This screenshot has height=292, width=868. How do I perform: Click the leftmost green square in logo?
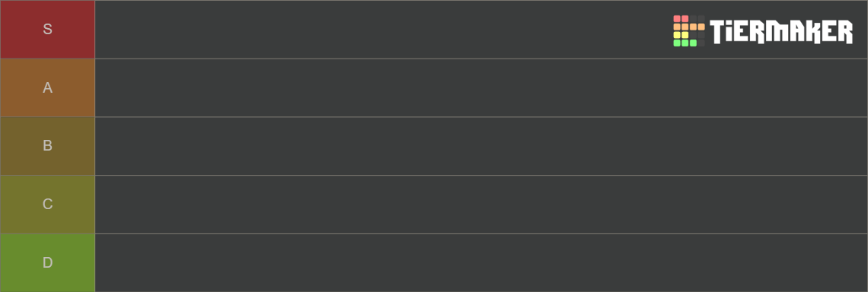(x=677, y=43)
